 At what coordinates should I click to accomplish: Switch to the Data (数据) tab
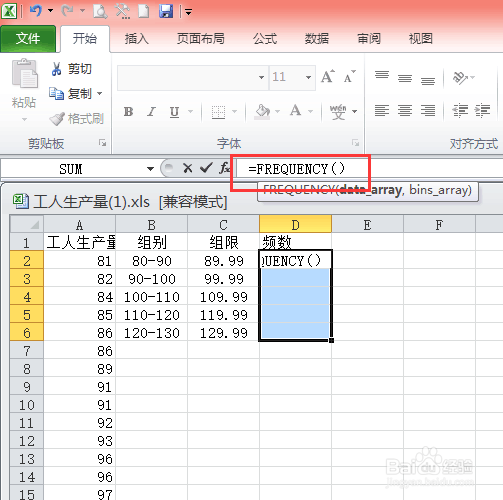[x=317, y=39]
